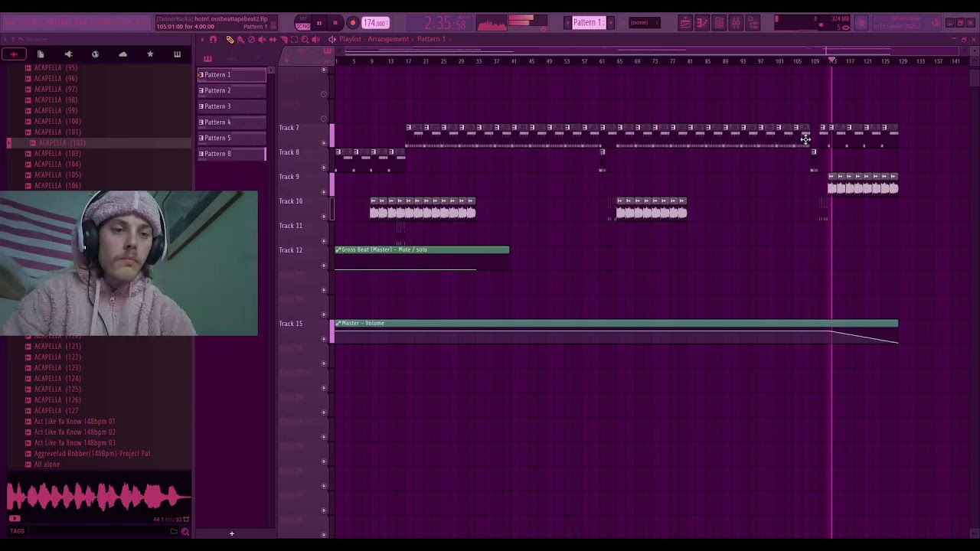
Task: Open the browser cloud library tab
Action: point(122,54)
